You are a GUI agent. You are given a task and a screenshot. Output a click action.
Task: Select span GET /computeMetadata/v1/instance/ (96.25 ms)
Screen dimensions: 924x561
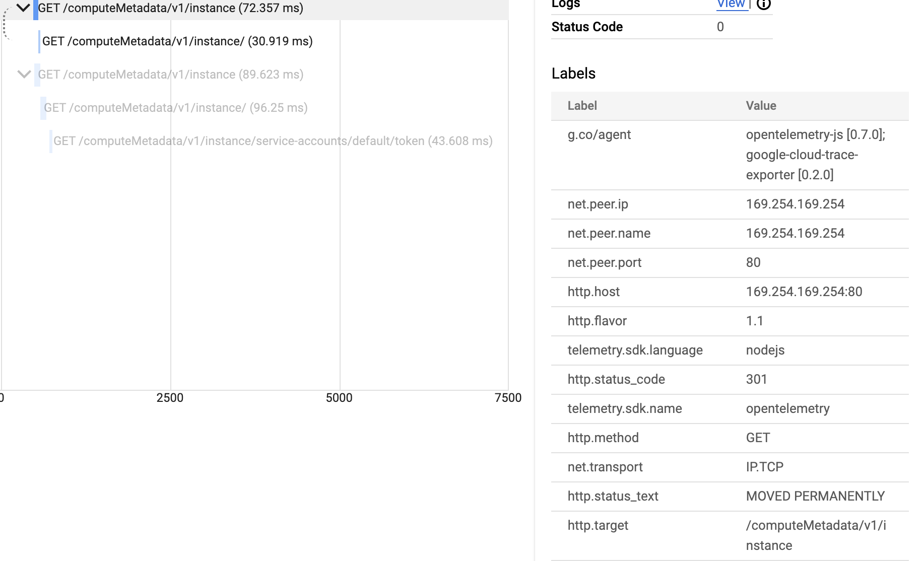coord(176,108)
